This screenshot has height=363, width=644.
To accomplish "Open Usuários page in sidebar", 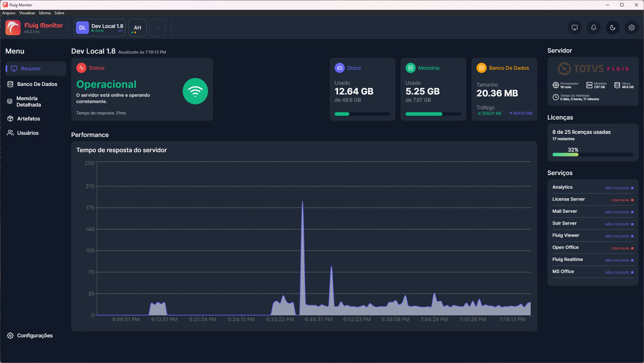I will coord(28,133).
